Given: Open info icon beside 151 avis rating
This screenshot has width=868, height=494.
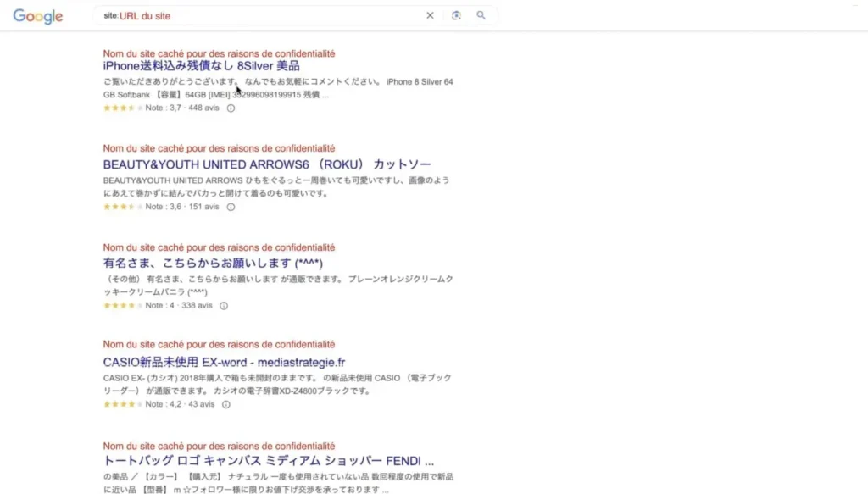Looking at the screenshot, I should [231, 207].
